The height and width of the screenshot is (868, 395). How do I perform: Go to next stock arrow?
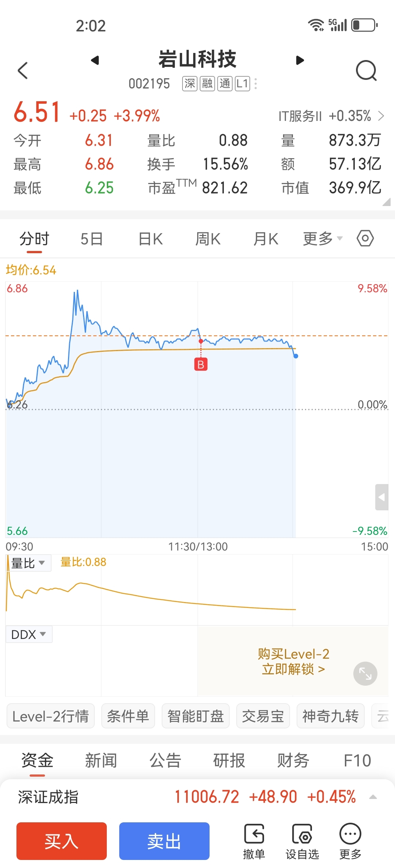tap(300, 60)
